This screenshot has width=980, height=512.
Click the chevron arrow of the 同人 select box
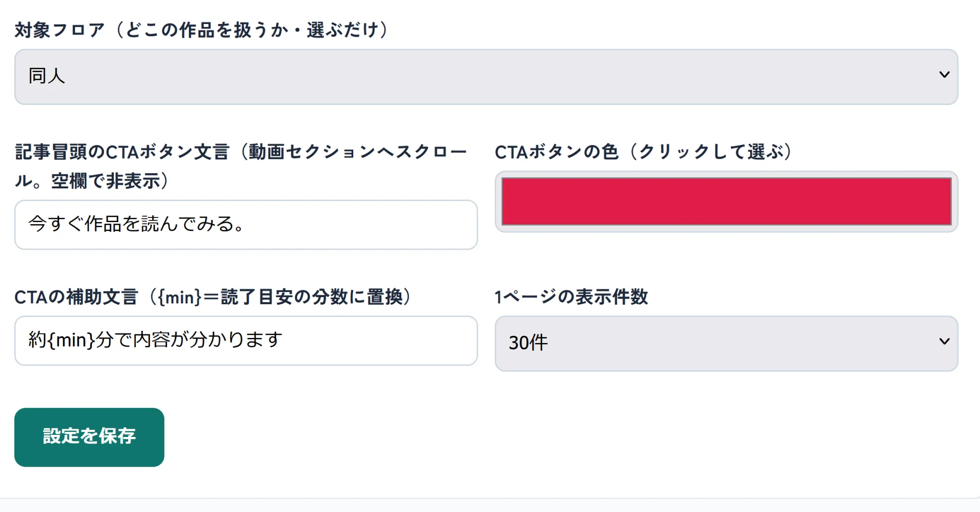coord(944,75)
